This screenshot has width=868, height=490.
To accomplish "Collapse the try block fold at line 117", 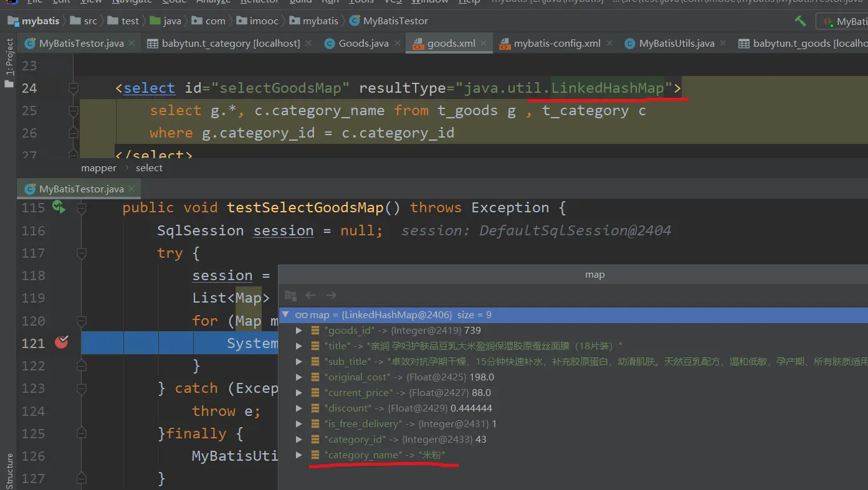I will click(x=82, y=253).
